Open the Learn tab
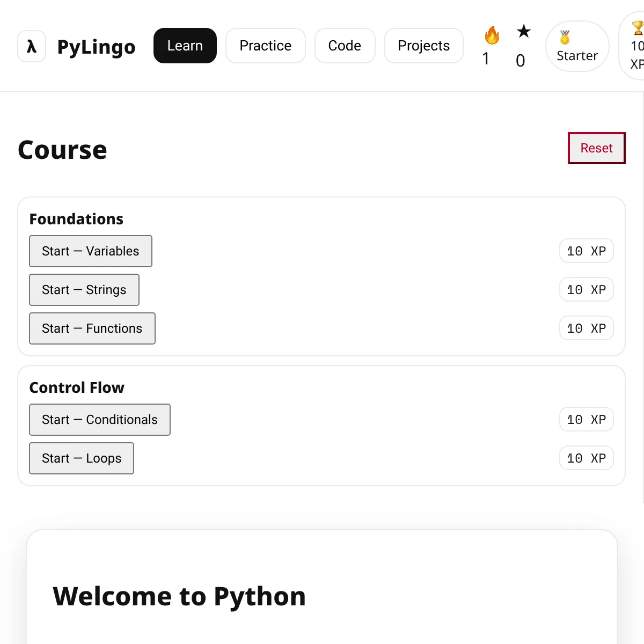644x644 pixels. (185, 46)
